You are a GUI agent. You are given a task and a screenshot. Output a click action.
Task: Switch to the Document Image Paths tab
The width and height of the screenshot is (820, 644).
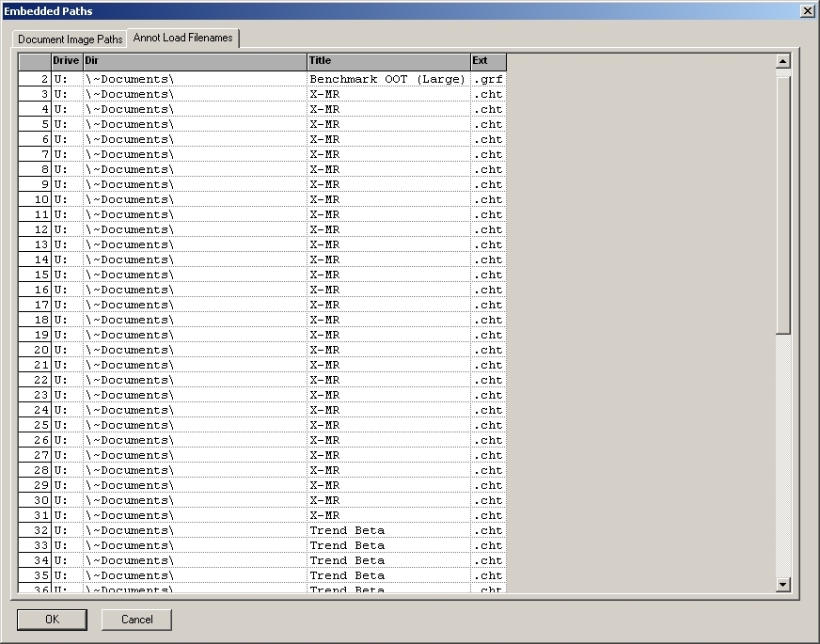[x=70, y=39]
